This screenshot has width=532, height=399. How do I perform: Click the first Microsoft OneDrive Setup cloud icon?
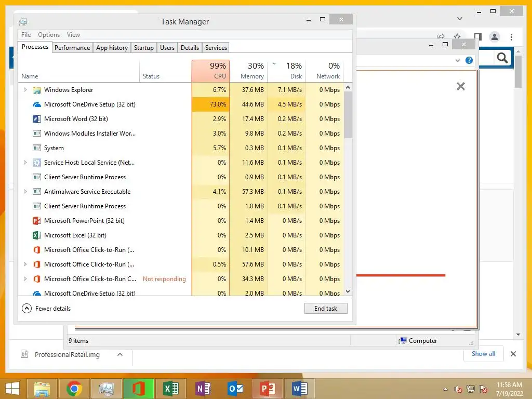(37, 104)
